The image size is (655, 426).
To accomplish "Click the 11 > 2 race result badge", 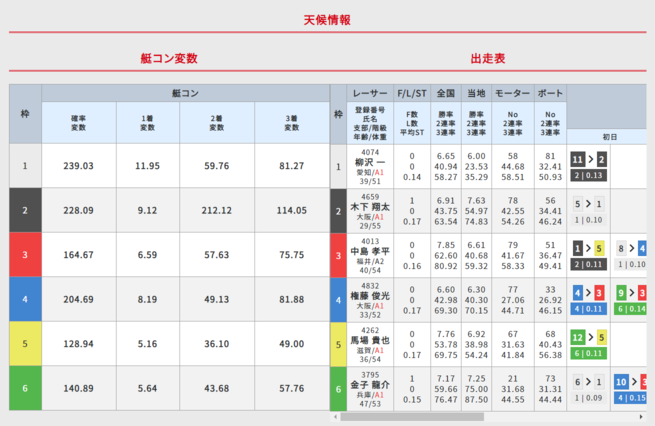I will [x=588, y=159].
